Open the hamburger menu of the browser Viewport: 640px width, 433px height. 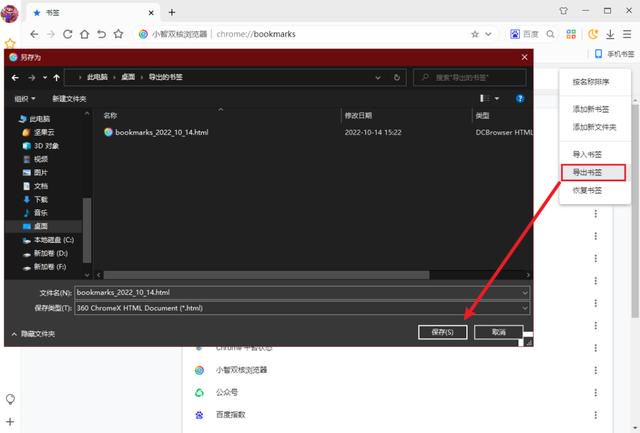coord(627,34)
